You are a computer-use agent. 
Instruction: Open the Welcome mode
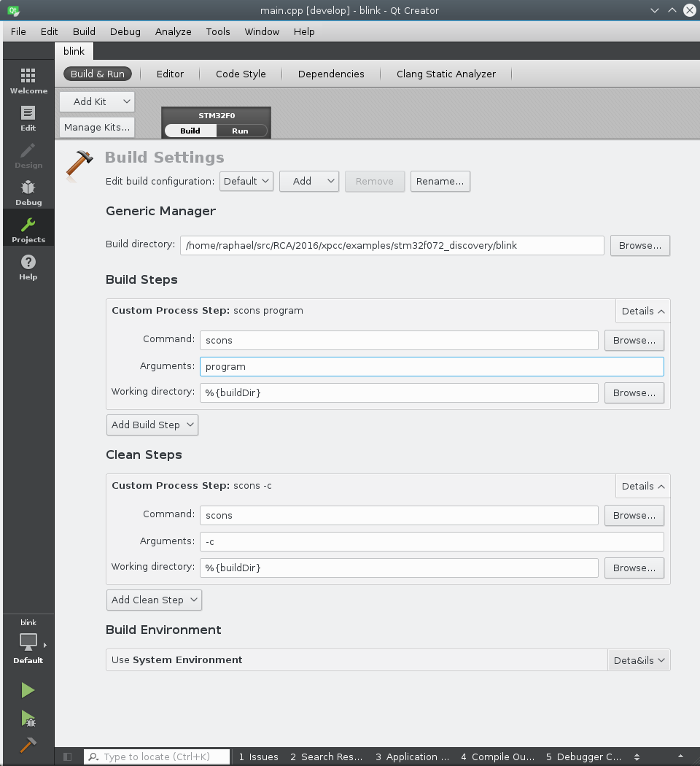click(x=28, y=81)
